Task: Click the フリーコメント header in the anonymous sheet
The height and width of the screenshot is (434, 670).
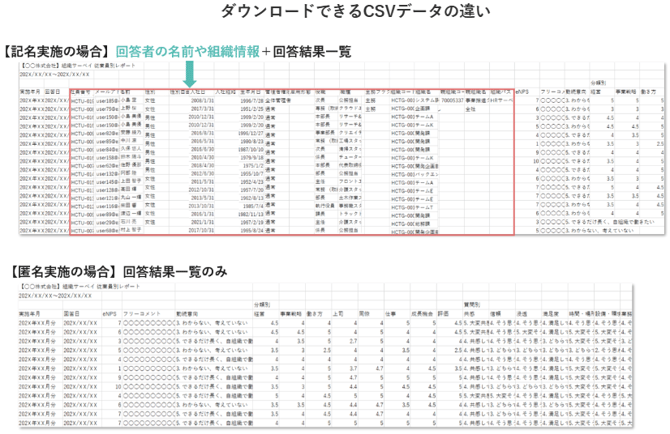Action: [142, 314]
